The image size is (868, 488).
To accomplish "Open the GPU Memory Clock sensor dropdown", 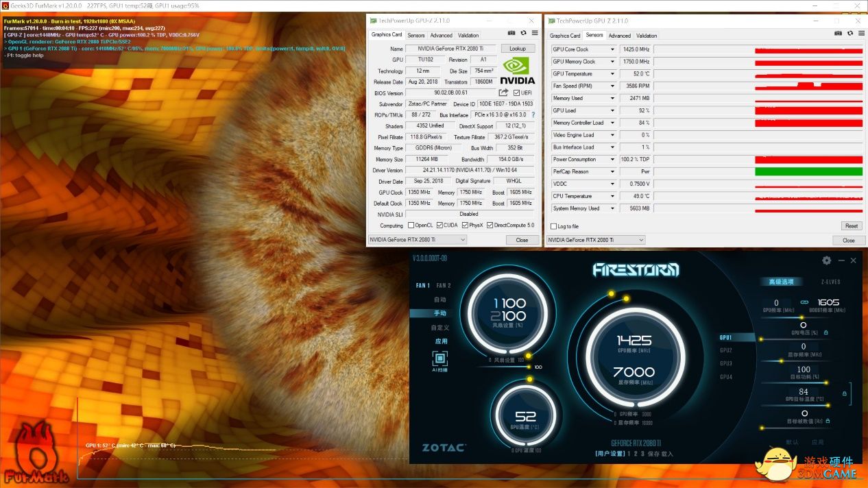I will point(612,62).
